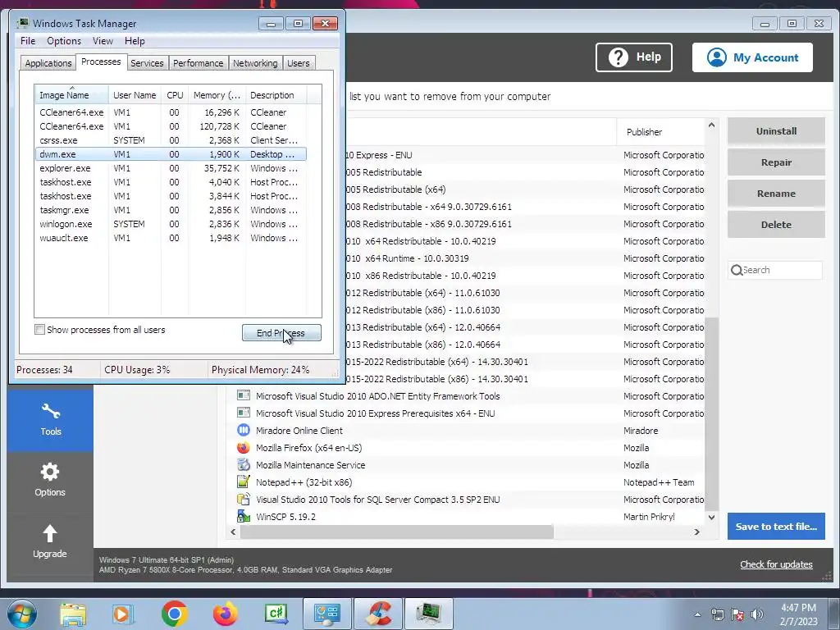
Task: Click the WinSCP 5.19.2 icon
Action: (x=243, y=517)
